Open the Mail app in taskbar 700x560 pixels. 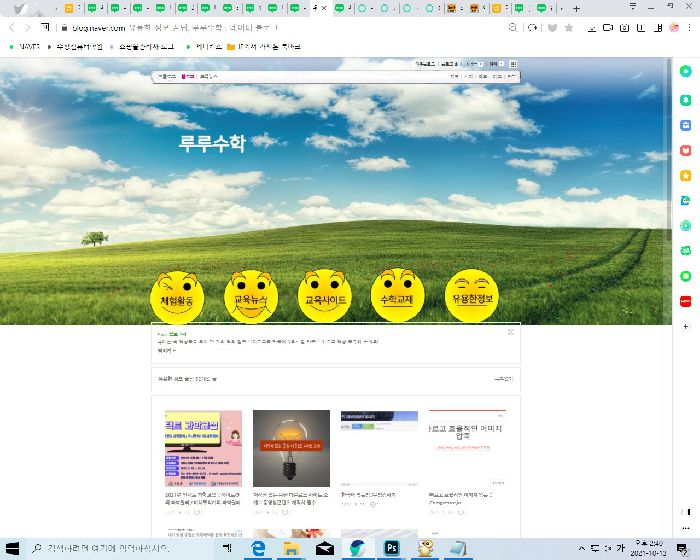(x=324, y=548)
